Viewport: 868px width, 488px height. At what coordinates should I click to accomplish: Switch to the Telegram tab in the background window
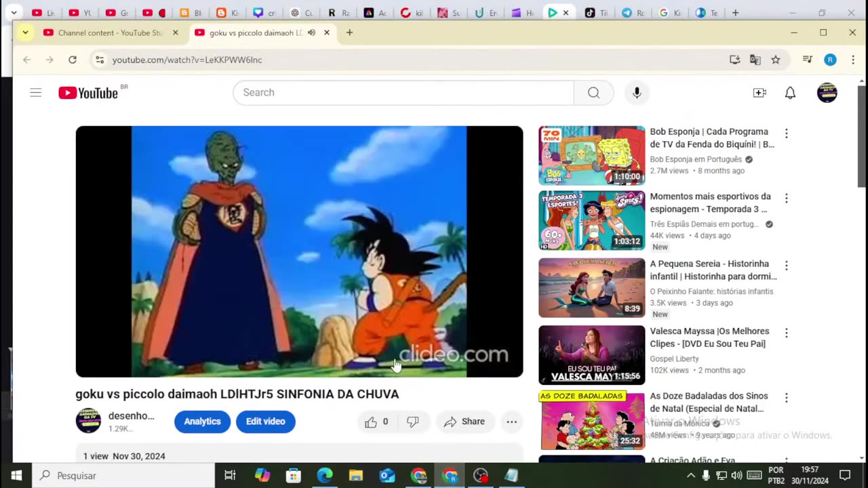click(633, 13)
